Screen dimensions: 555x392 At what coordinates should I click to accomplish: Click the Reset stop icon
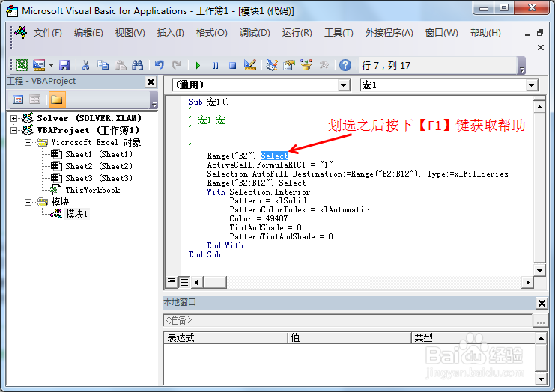232,65
